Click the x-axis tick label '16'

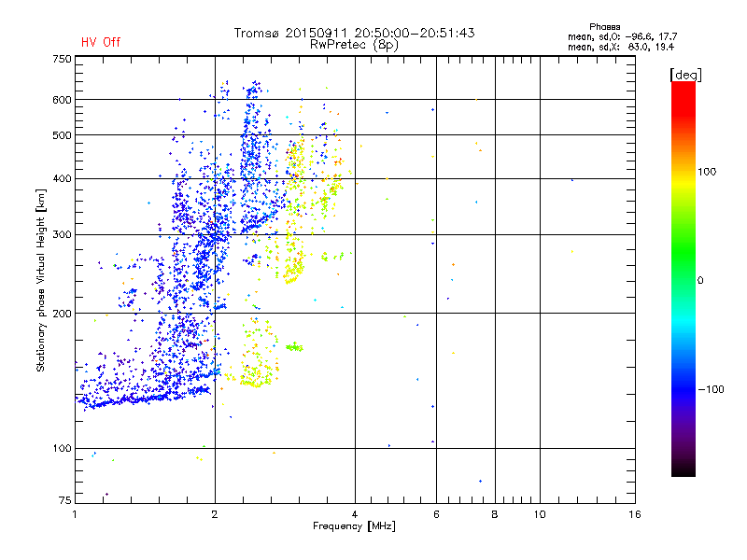(x=635, y=514)
